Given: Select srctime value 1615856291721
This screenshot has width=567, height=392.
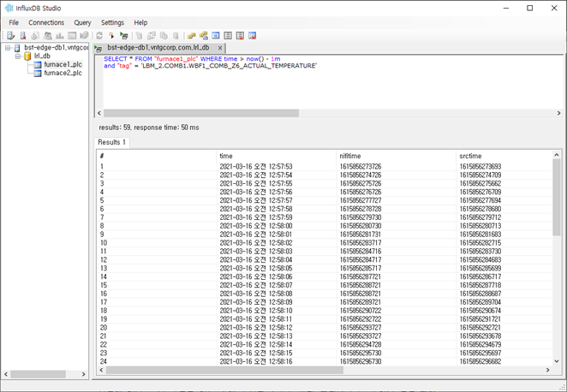Looking at the screenshot, I should 480,319.
